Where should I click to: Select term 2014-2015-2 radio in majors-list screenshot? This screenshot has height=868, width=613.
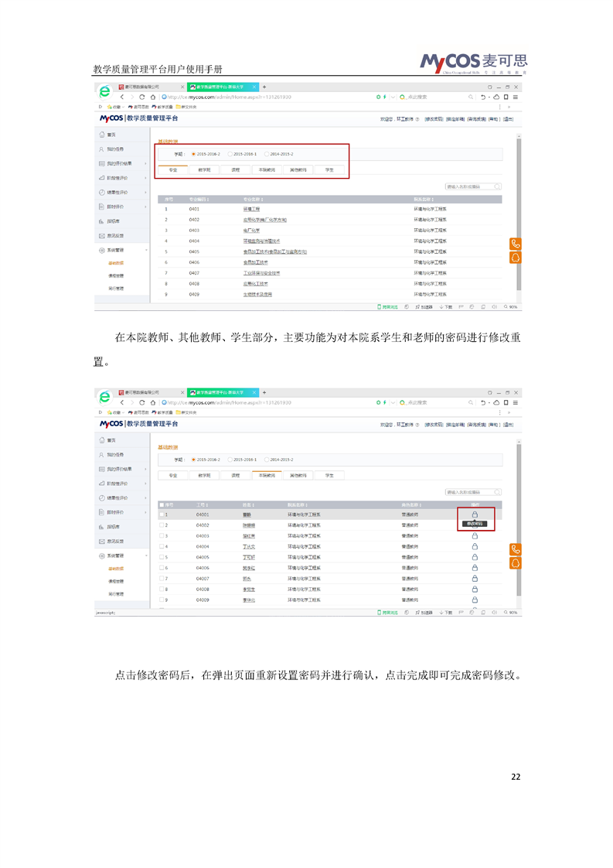tap(267, 154)
